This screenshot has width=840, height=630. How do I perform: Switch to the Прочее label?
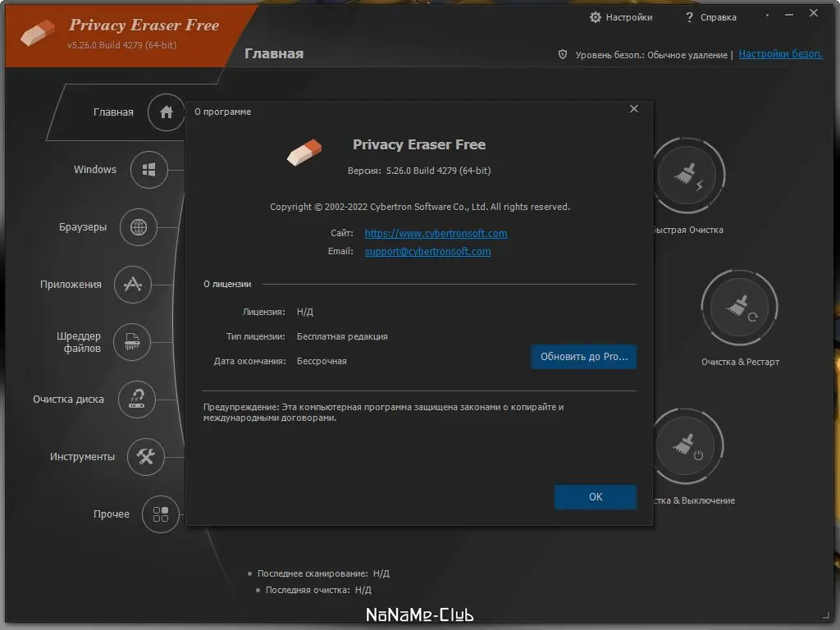click(112, 514)
